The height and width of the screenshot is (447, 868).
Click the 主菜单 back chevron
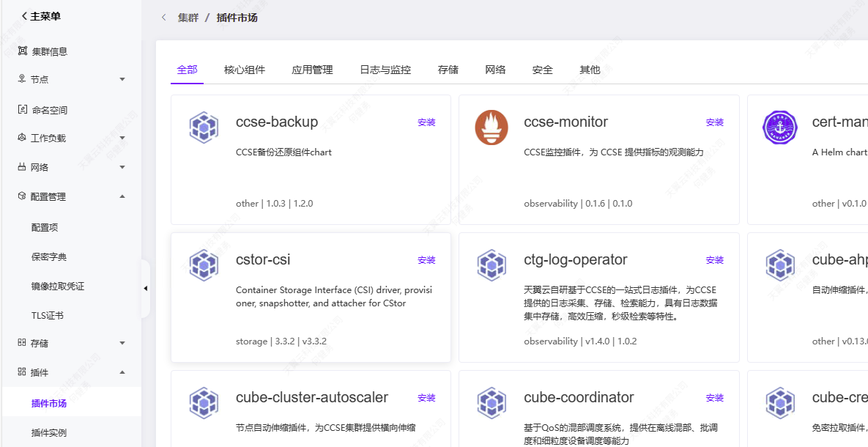point(24,17)
